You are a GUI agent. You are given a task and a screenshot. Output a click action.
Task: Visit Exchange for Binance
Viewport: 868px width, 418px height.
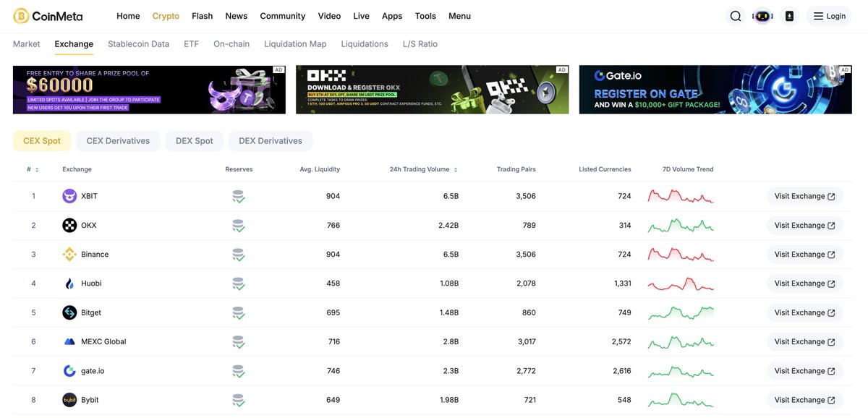coord(805,255)
